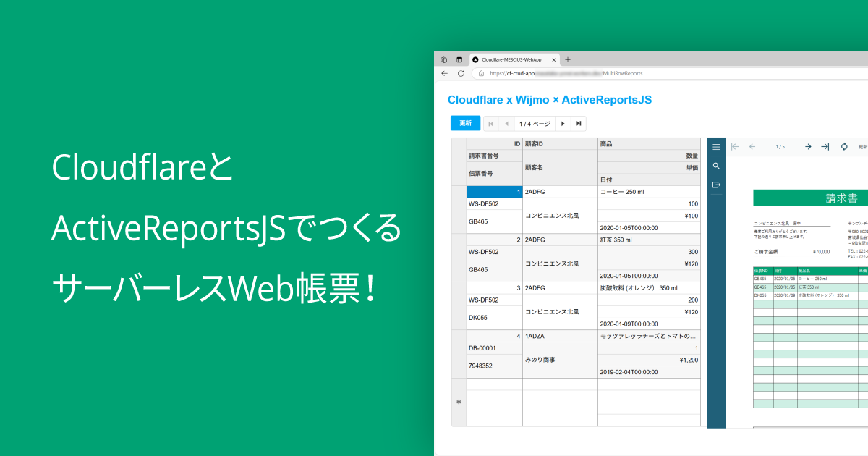The height and width of the screenshot is (456, 868).
Task: Click the '1ADZA' customer ID cell
Action: pyautogui.click(x=560, y=336)
